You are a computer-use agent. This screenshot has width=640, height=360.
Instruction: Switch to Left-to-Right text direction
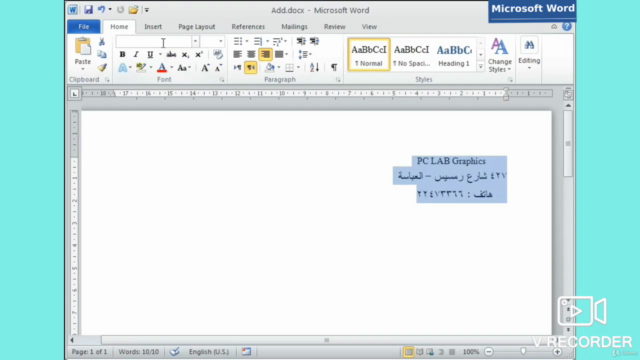237,67
